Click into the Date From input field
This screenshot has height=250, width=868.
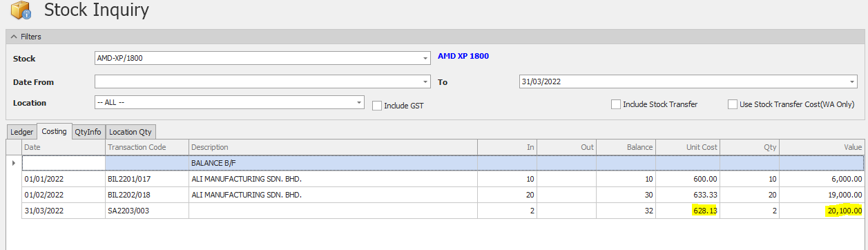(258, 82)
